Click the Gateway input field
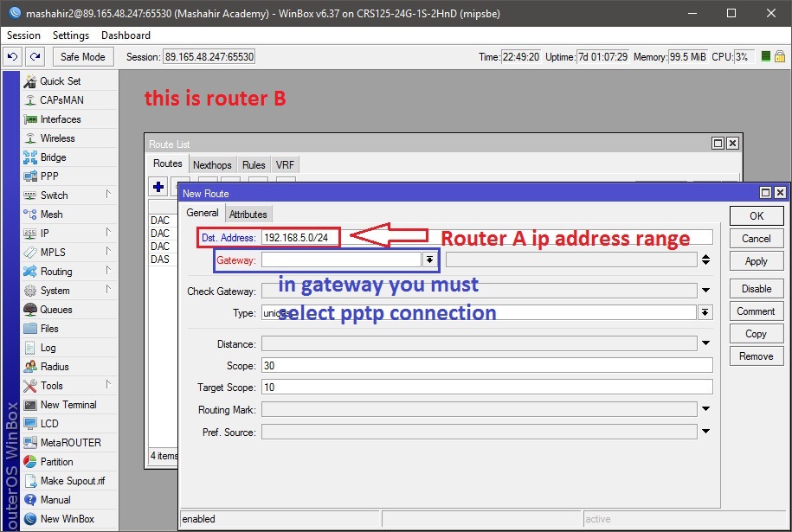Viewport: 792px width, 532px height. click(341, 260)
